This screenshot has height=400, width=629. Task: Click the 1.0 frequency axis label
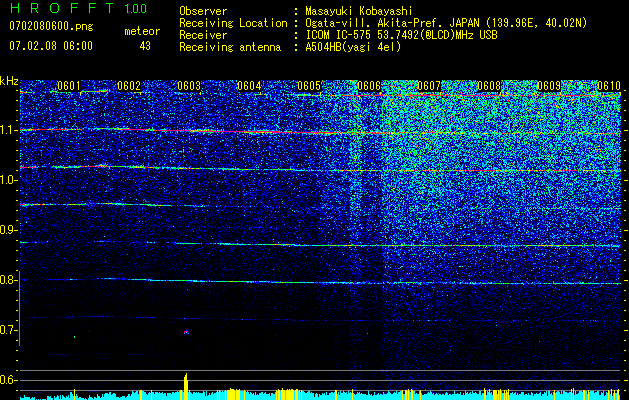point(9,180)
